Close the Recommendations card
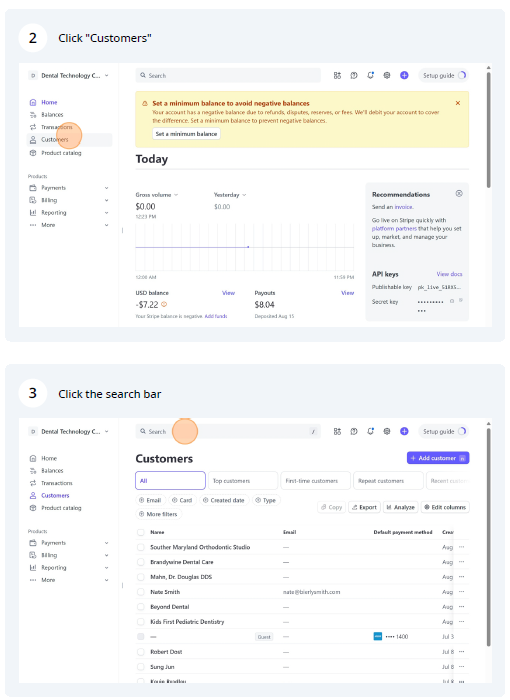 (459, 194)
